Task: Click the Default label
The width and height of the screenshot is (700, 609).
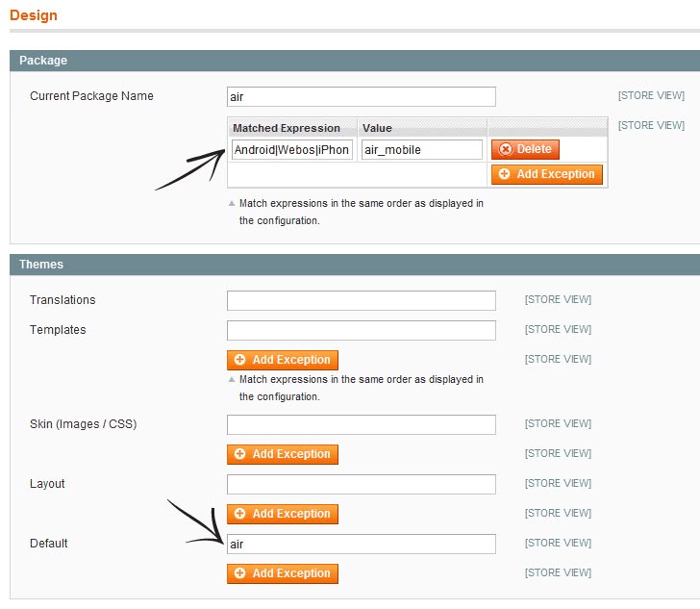Action: tap(49, 544)
